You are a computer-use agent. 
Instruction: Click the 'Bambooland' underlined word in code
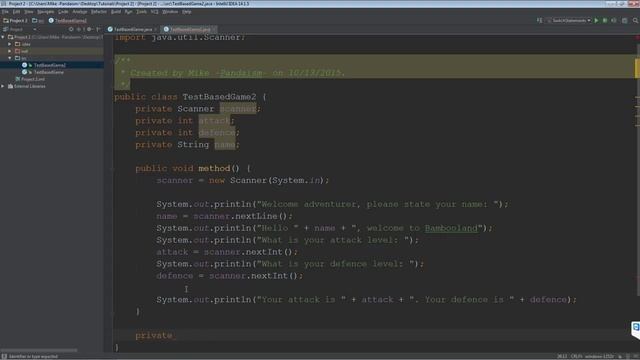(x=451, y=228)
